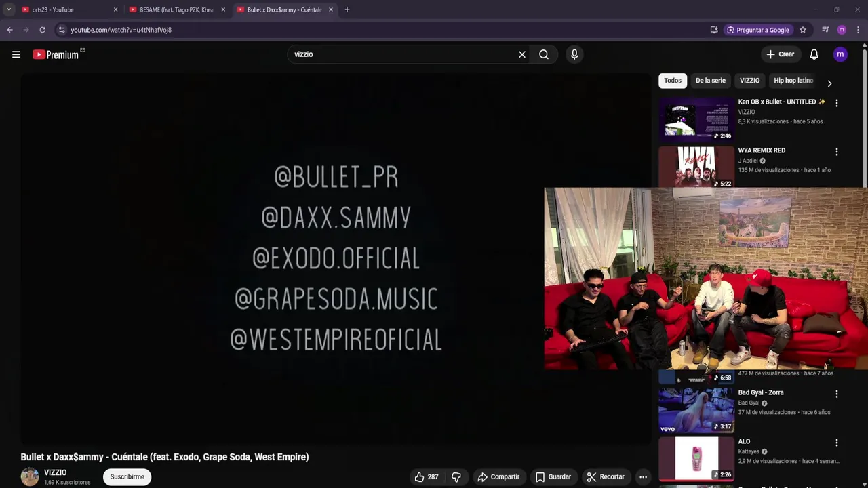Image resolution: width=868 pixels, height=488 pixels.
Task: Dislike the video with thumbs down
Action: (x=456, y=476)
